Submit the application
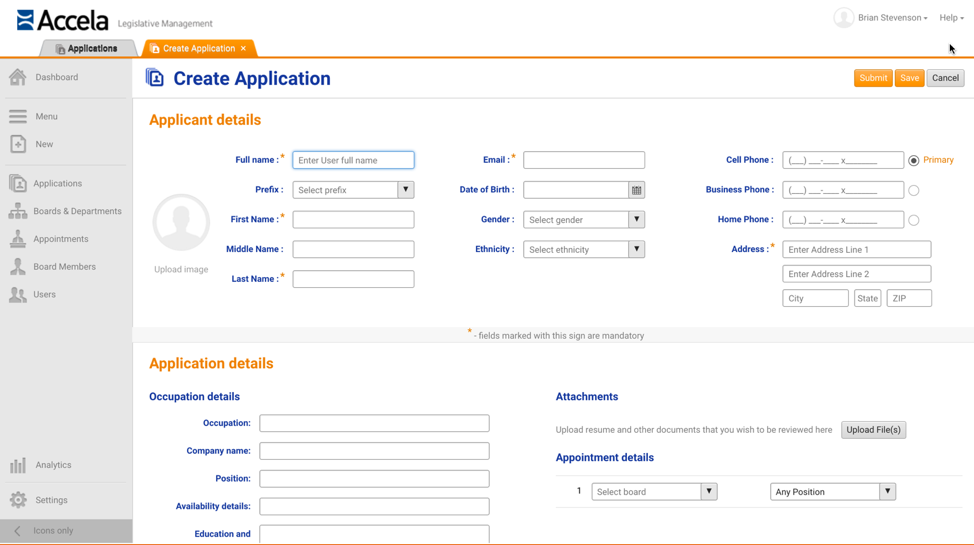This screenshot has width=974, height=545. pos(873,78)
